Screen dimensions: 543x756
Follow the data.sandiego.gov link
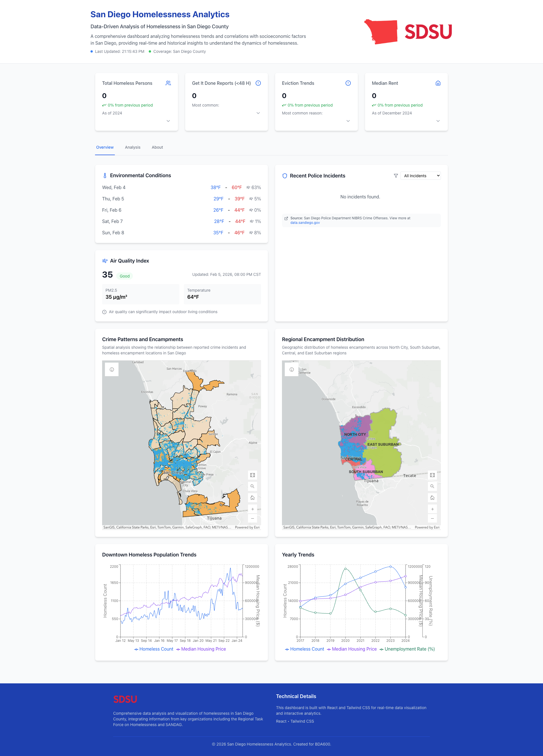pyautogui.click(x=305, y=222)
